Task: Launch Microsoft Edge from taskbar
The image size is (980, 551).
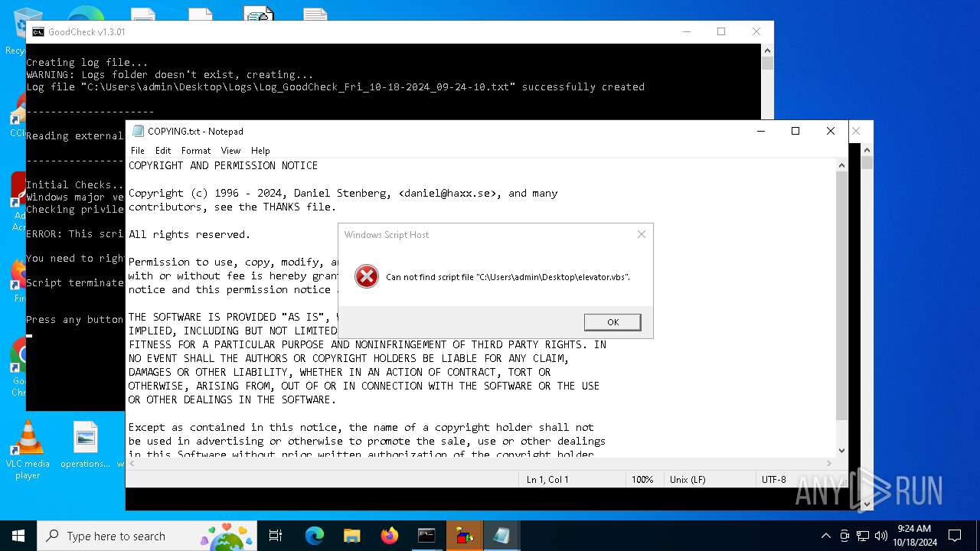Action: click(x=315, y=536)
